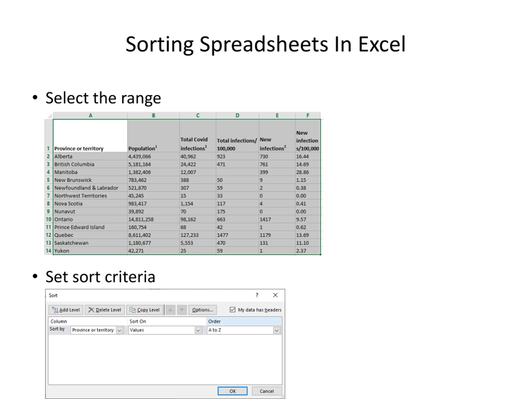Image resolution: width=532 pixels, height=399 pixels.
Task: Close the Sort dialog with X
Action: click(x=275, y=295)
